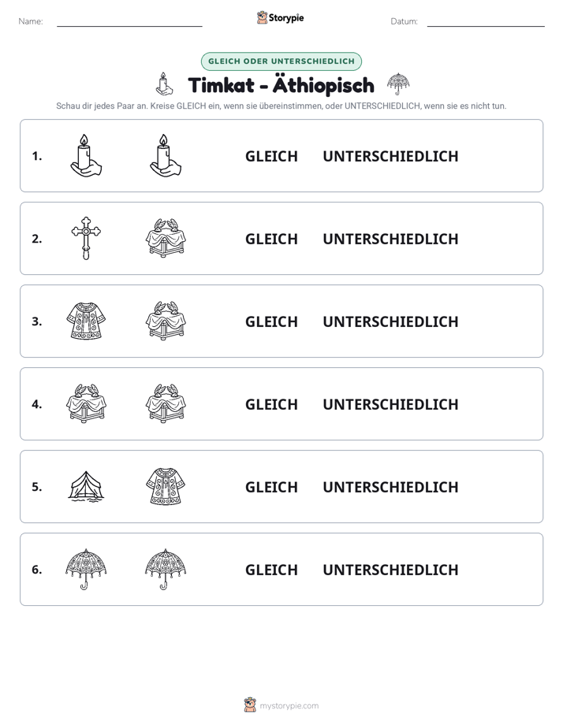Click the Name input line
563x728 pixels.
tap(129, 22)
